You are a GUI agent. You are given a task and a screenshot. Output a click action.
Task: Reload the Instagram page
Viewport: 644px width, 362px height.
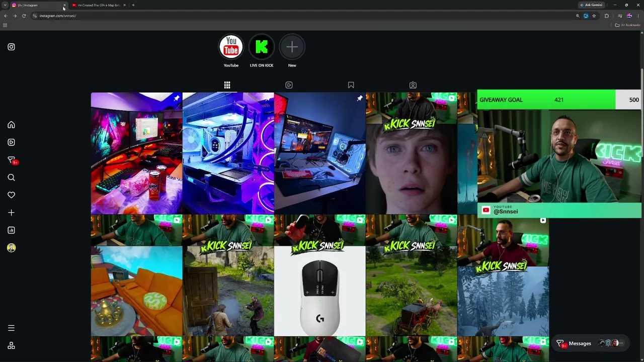point(24,16)
